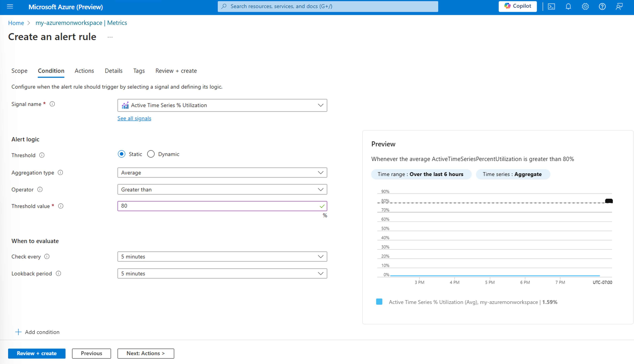
Task: Click the blue legend color swatch
Action: click(379, 302)
